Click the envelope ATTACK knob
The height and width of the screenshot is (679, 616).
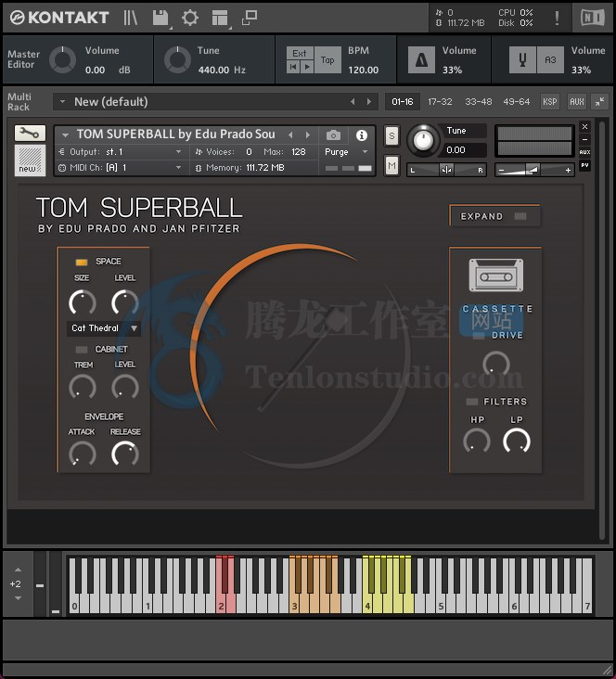83,454
